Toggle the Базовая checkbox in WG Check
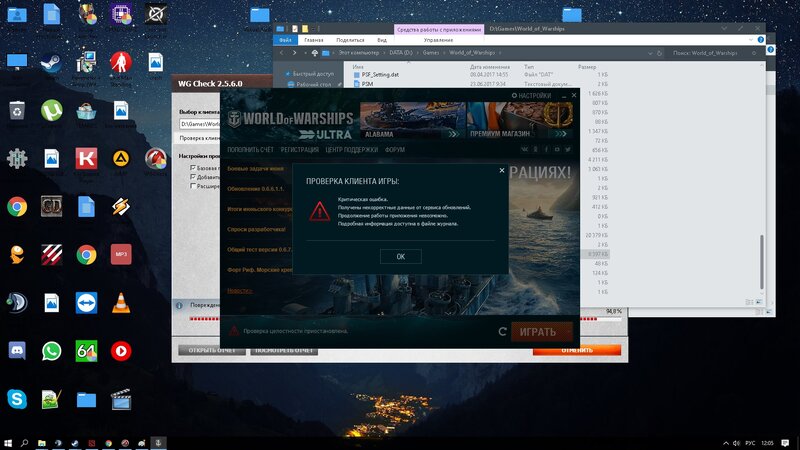 pos(193,167)
